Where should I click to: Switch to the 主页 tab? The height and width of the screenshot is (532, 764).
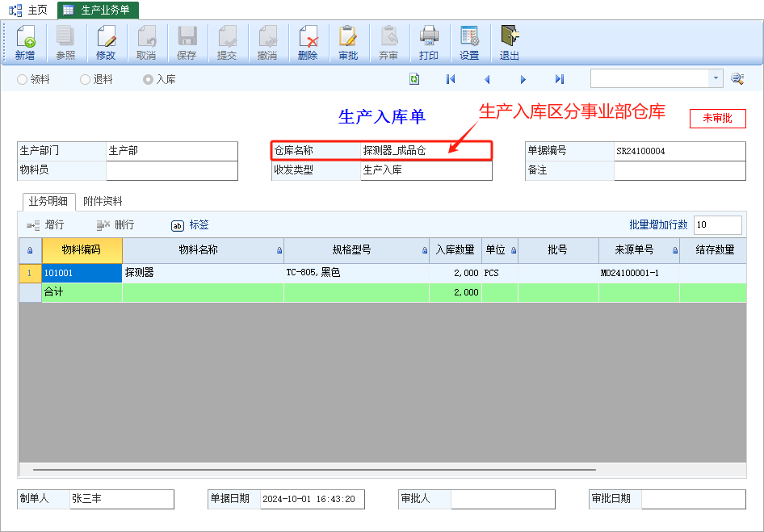pyautogui.click(x=29, y=10)
